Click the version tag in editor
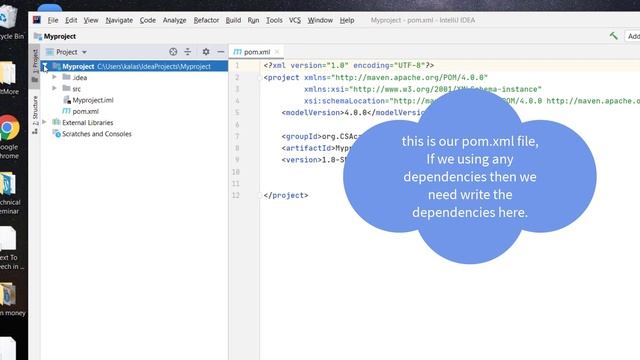 (x=302, y=160)
